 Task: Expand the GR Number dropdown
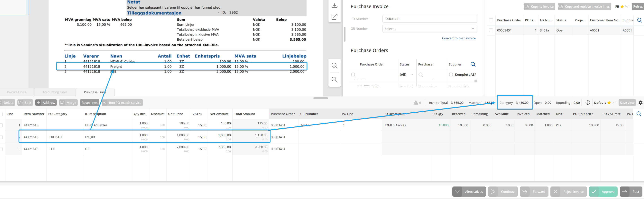click(x=473, y=29)
